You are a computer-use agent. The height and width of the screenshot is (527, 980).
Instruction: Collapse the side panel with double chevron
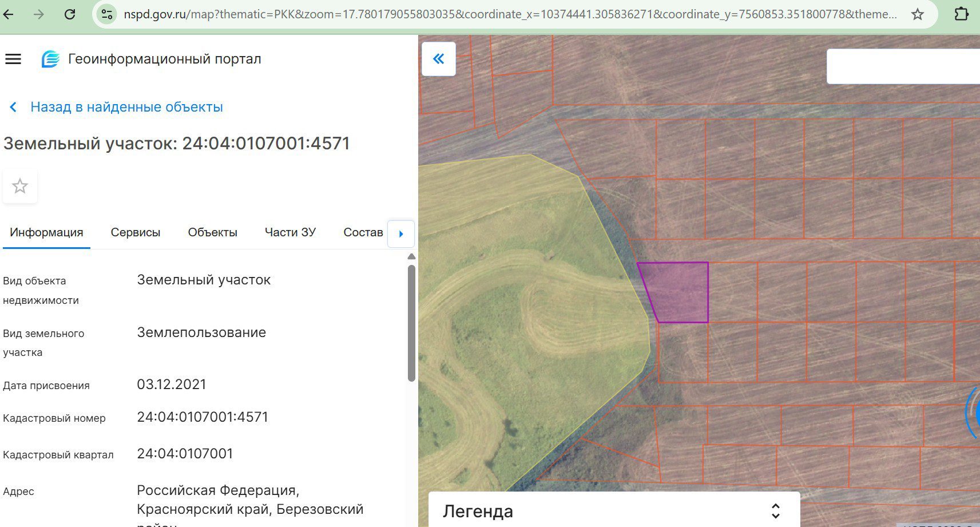(439, 59)
